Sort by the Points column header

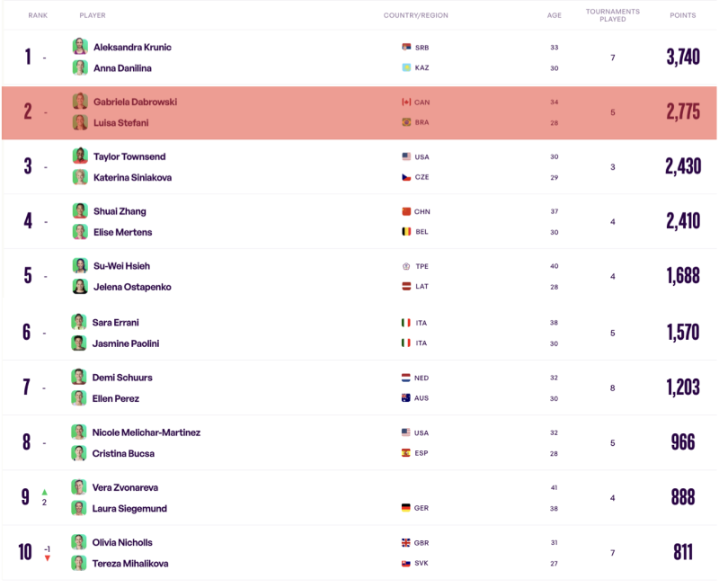pyautogui.click(x=682, y=15)
